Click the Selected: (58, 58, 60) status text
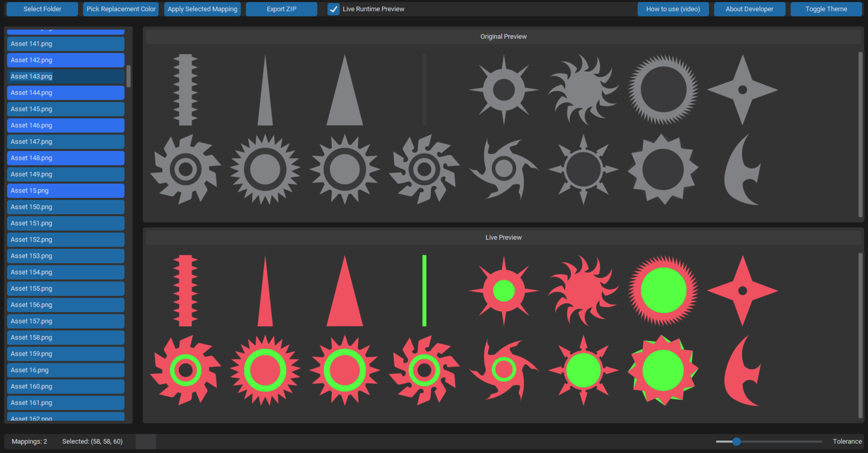Viewport: 868px width, 453px height. pos(92,441)
